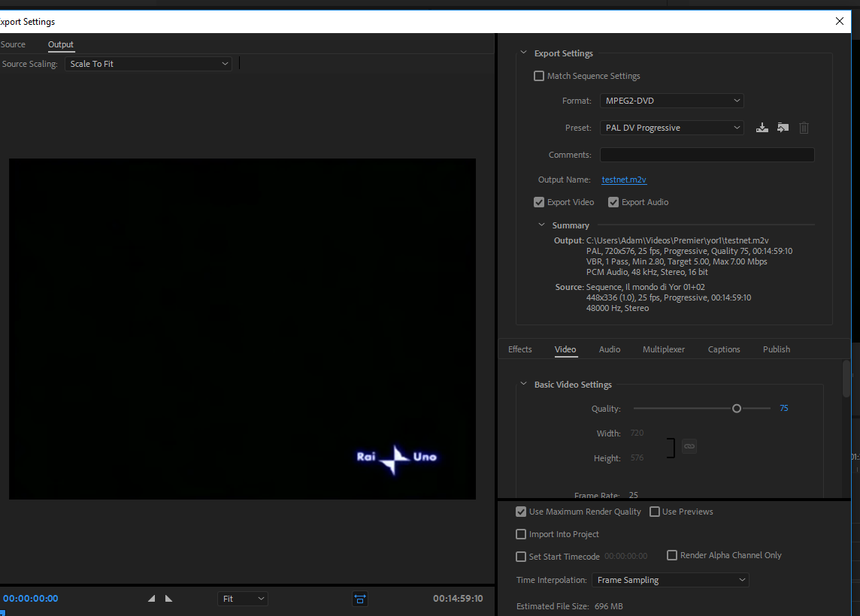Enable the Use Previews checkbox
This screenshot has height=616, width=860.
[x=654, y=512]
